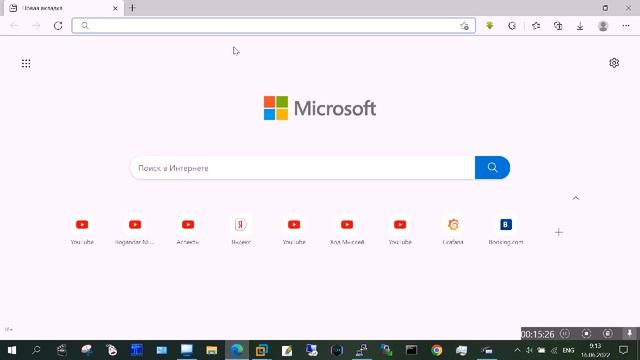640x360 pixels.
Task: Show the Downloads panel icon
Action: click(x=580, y=26)
